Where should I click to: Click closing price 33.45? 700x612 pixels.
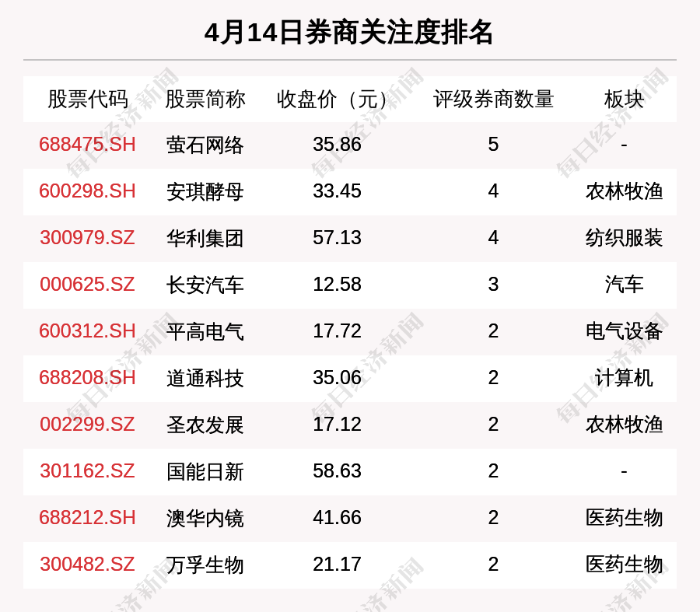point(337,191)
